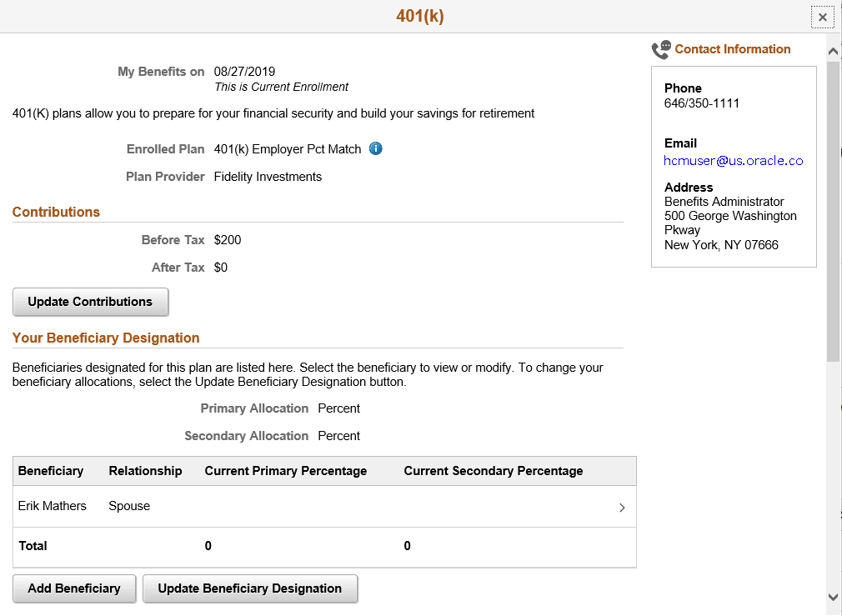
Task: Click Current Secondary Percentage column header
Action: [x=494, y=471]
